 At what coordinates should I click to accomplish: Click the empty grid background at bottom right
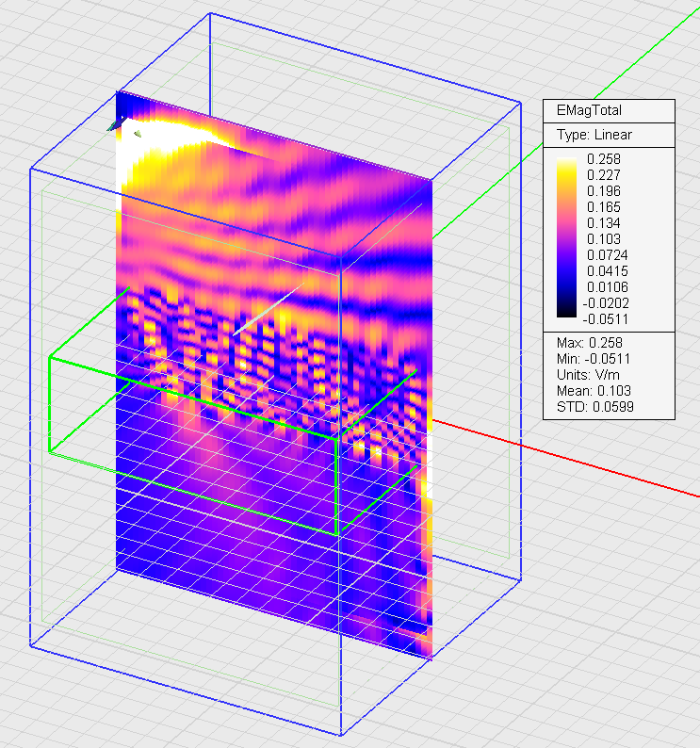pos(584,659)
